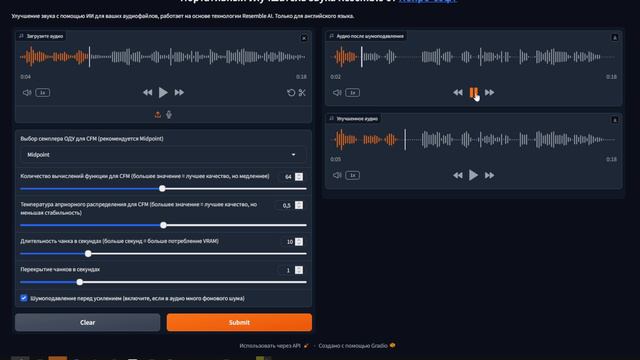
Task: Change the 1x playback speed of the enhanced audio
Action: tap(352, 175)
